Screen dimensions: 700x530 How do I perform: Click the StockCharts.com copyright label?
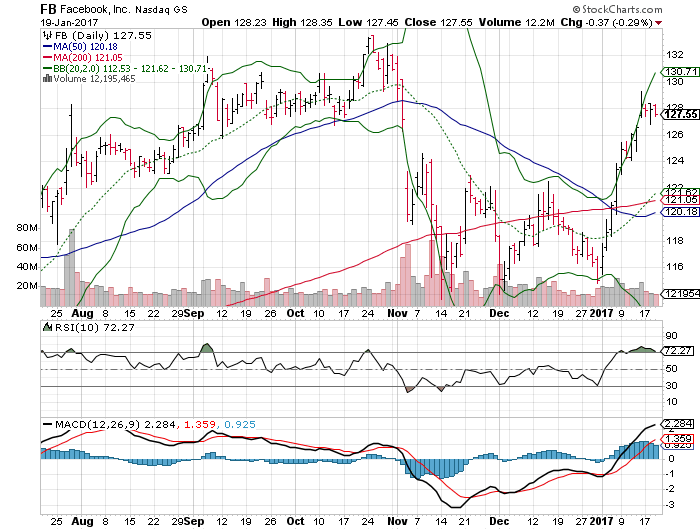coord(618,9)
